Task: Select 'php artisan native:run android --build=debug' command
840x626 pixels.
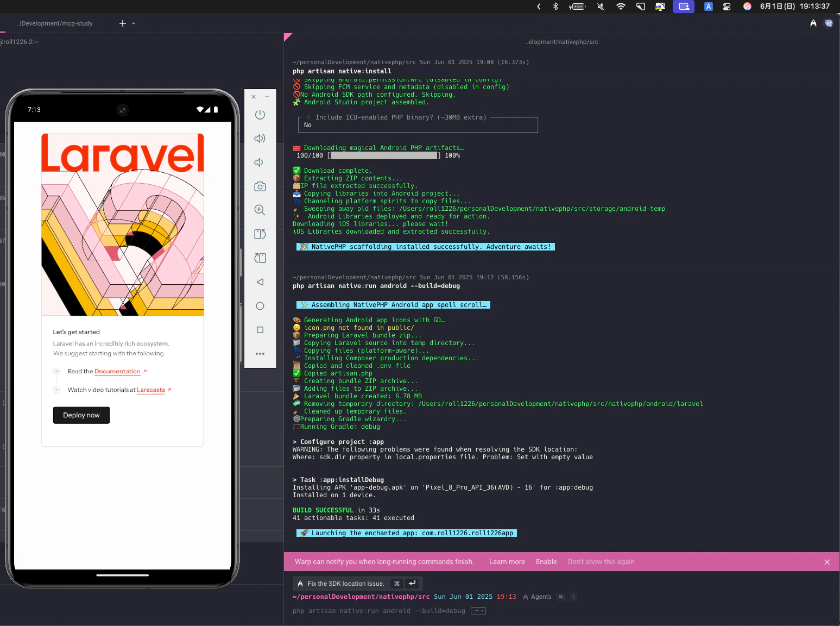Action: 376,286
